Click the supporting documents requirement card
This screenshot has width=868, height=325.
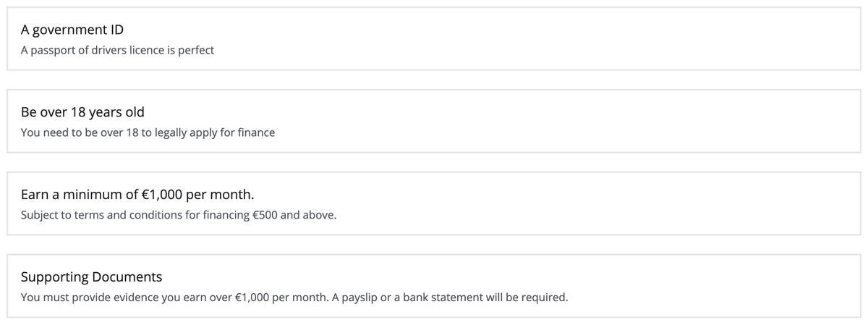434,286
